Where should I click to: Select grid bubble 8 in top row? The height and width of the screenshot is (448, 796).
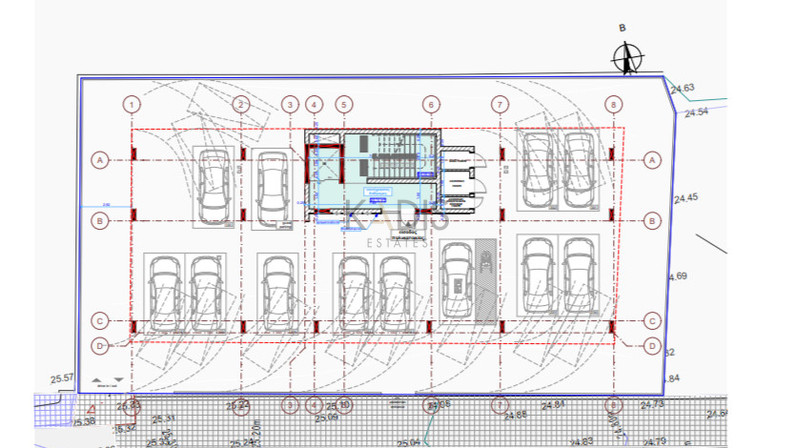click(x=612, y=103)
